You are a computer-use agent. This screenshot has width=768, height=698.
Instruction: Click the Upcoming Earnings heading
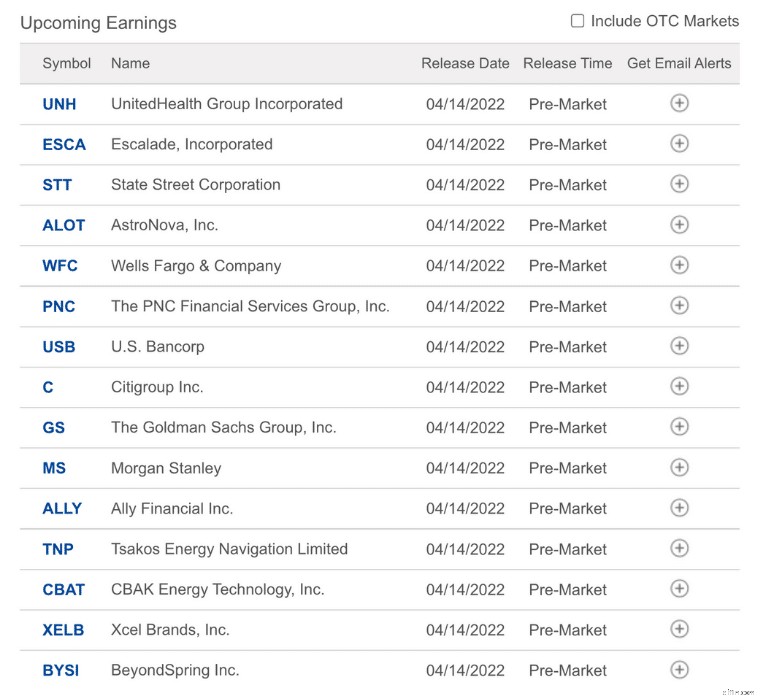(x=98, y=23)
